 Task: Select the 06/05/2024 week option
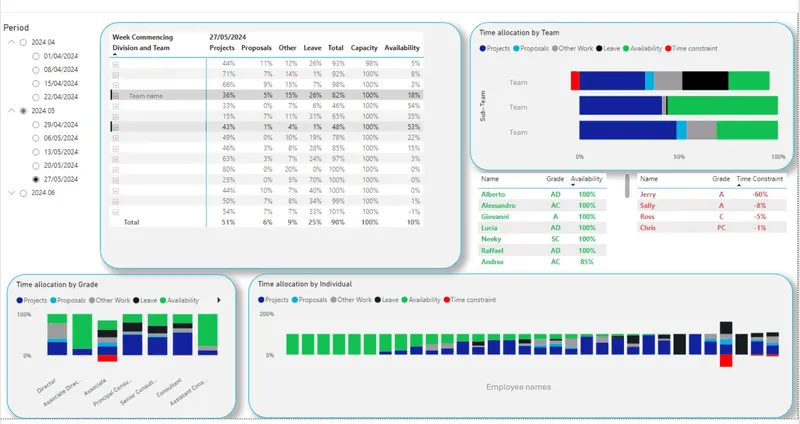[36, 138]
